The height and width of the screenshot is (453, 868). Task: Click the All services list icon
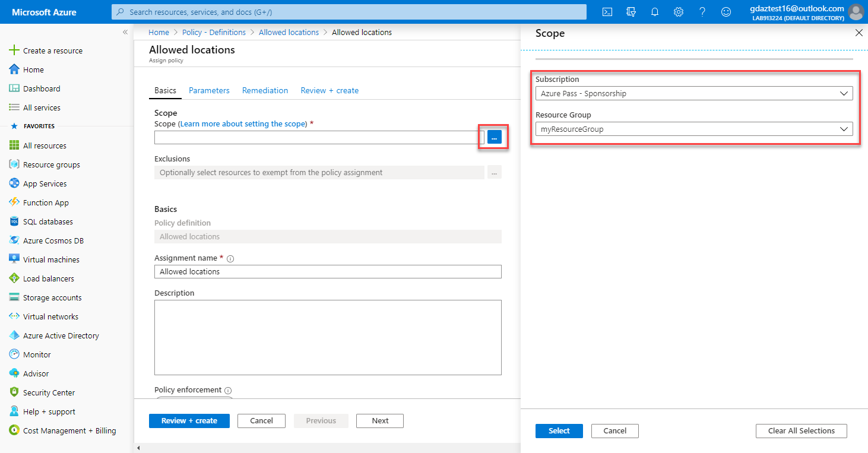pyautogui.click(x=14, y=107)
